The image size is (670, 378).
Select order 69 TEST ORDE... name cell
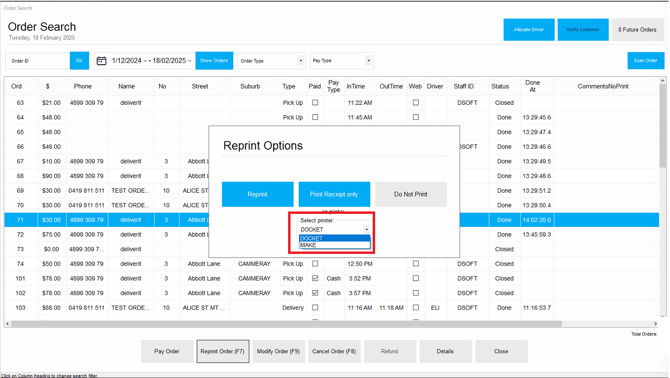click(x=131, y=190)
